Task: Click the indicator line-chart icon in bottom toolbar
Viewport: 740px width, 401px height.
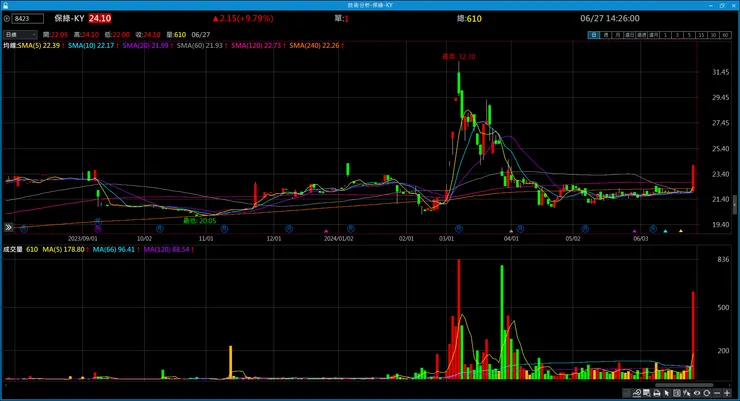Action: coord(637,393)
